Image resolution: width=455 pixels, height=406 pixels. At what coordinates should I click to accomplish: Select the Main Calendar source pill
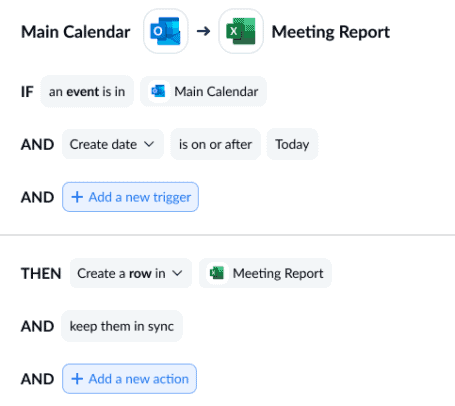click(203, 91)
